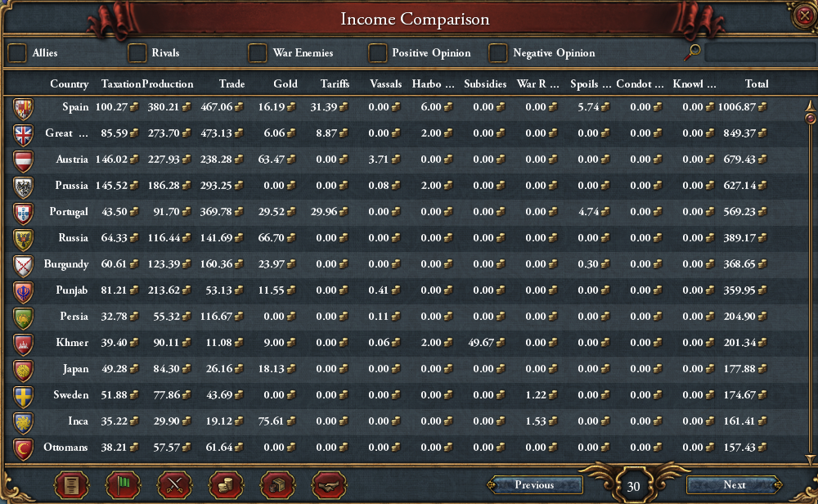Click the Great Britain flag shield
Image resolution: width=818 pixels, height=504 pixels.
click(x=24, y=135)
